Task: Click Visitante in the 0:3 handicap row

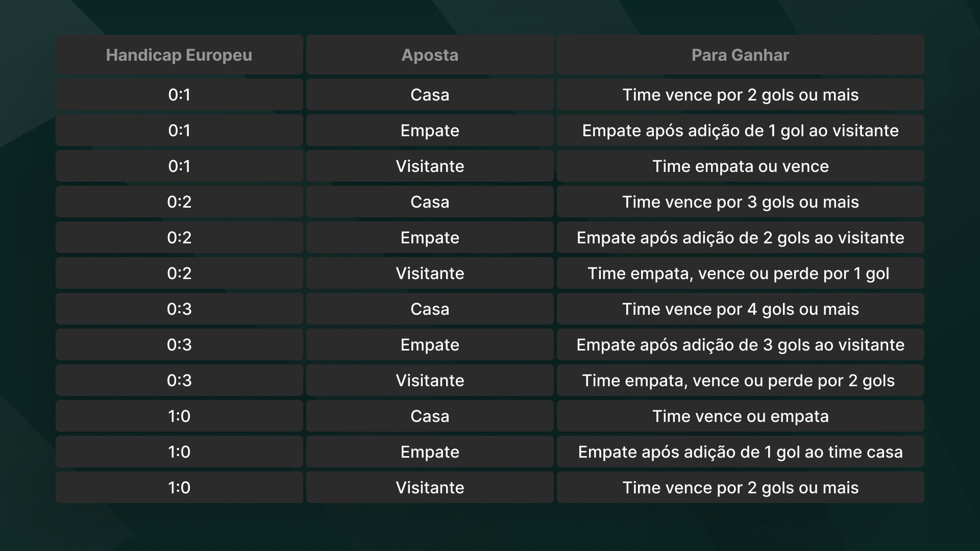Action: [430, 381]
